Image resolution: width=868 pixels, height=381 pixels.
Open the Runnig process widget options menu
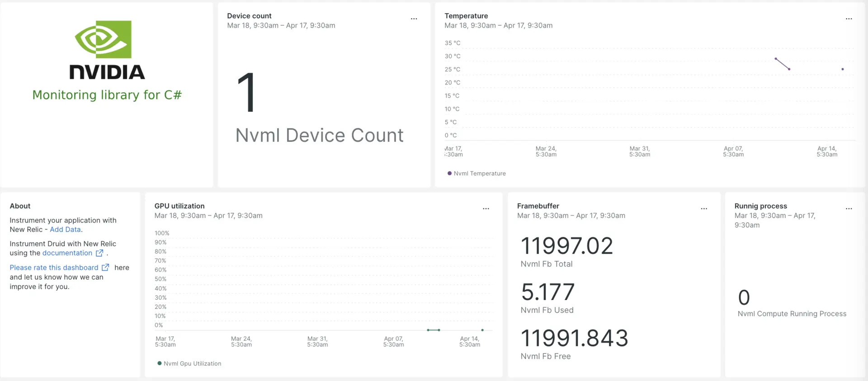pyautogui.click(x=849, y=209)
